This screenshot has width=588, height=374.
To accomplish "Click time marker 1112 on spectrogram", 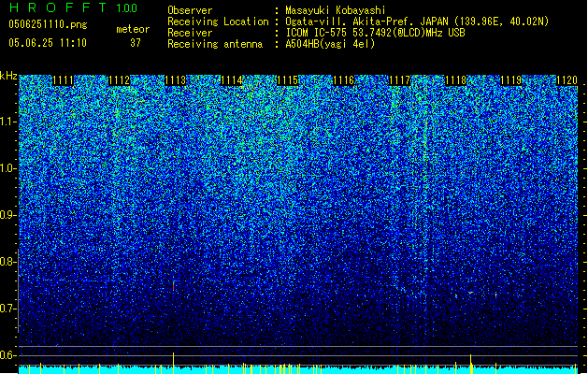I will [120, 80].
